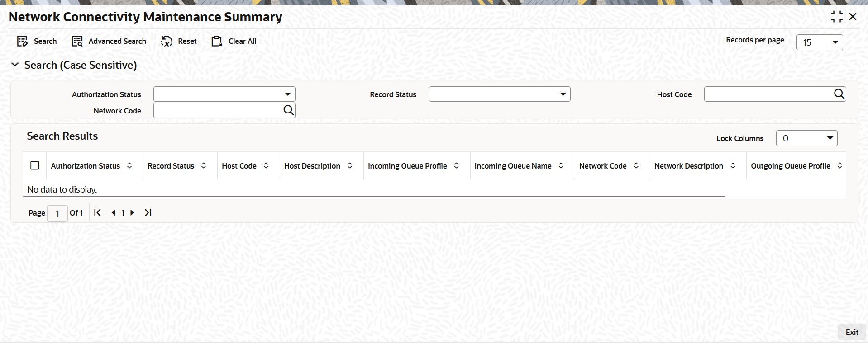
Task: Sort by Host Description column
Action: click(350, 166)
